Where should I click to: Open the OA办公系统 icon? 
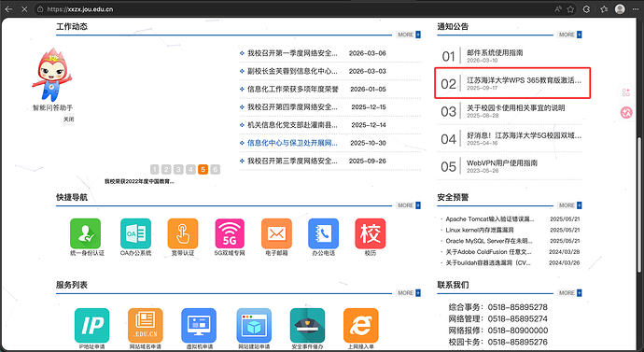[135, 233]
